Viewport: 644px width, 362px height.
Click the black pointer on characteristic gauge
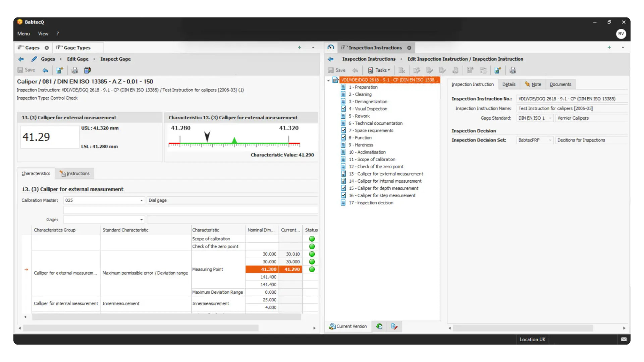tap(207, 136)
